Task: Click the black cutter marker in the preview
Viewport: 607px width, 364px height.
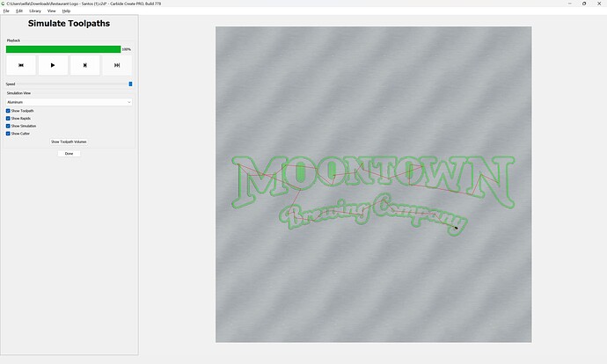Action: (x=456, y=228)
